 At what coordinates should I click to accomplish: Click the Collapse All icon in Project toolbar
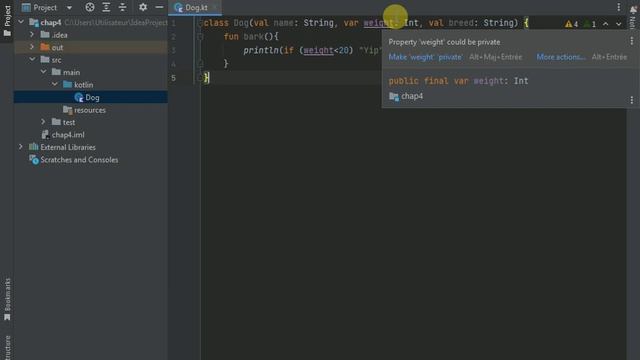122,7
